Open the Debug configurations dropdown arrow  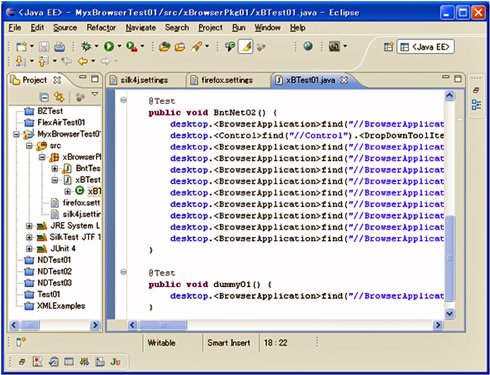97,46
